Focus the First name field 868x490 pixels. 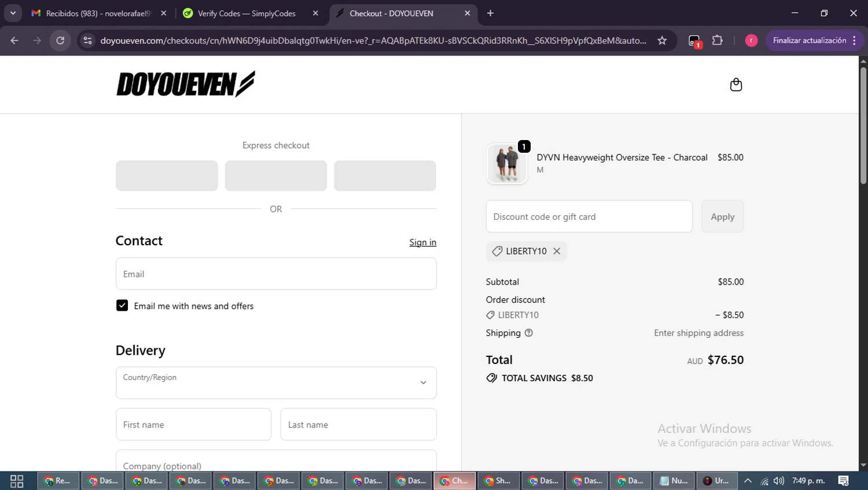[x=193, y=424]
